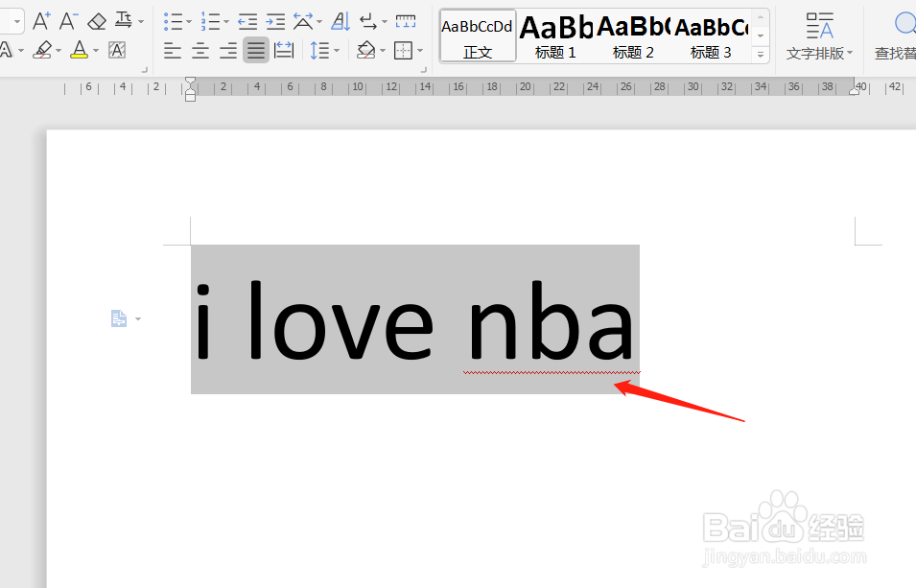Click the clear formatting eraser icon
The width and height of the screenshot is (916, 588).
tap(96, 22)
